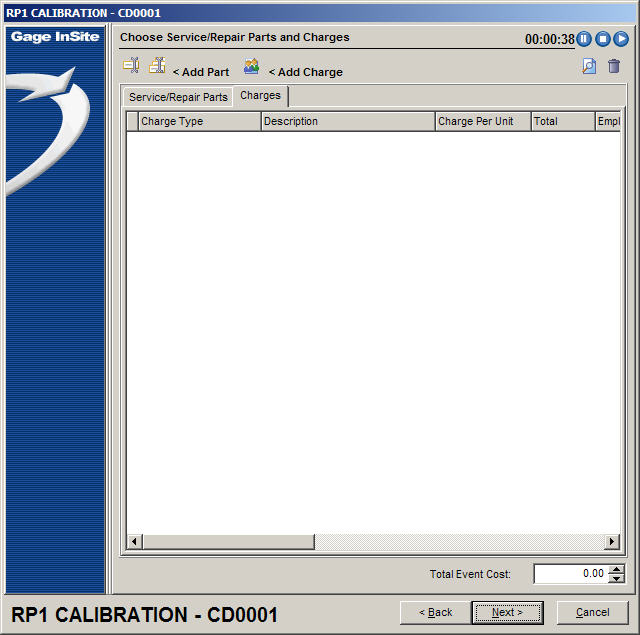Increase Total Event Cost with up arrow
The image size is (640, 635).
[x=617, y=569]
